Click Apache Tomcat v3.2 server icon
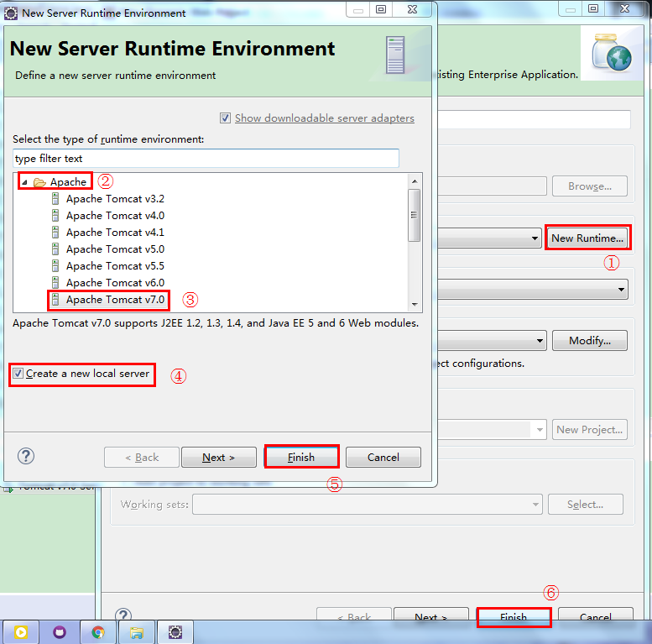Screen dimensions: 652x644 pyautogui.click(x=55, y=199)
